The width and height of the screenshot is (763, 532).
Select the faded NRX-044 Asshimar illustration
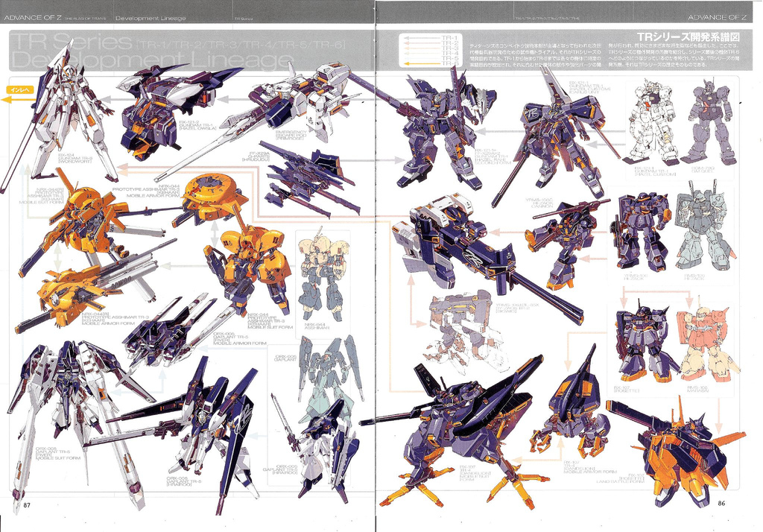pyautogui.click(x=323, y=275)
